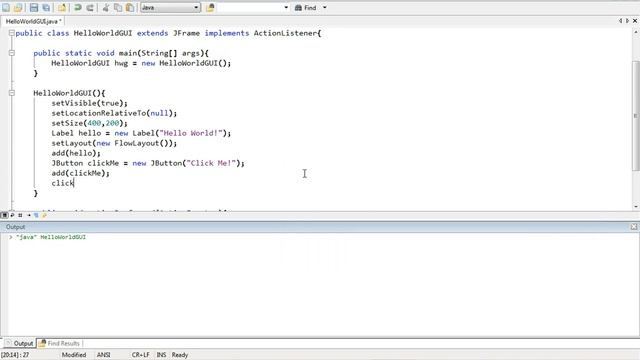Show previous editor tabs with left arrow
The height and width of the screenshot is (360, 640).
(620, 21)
